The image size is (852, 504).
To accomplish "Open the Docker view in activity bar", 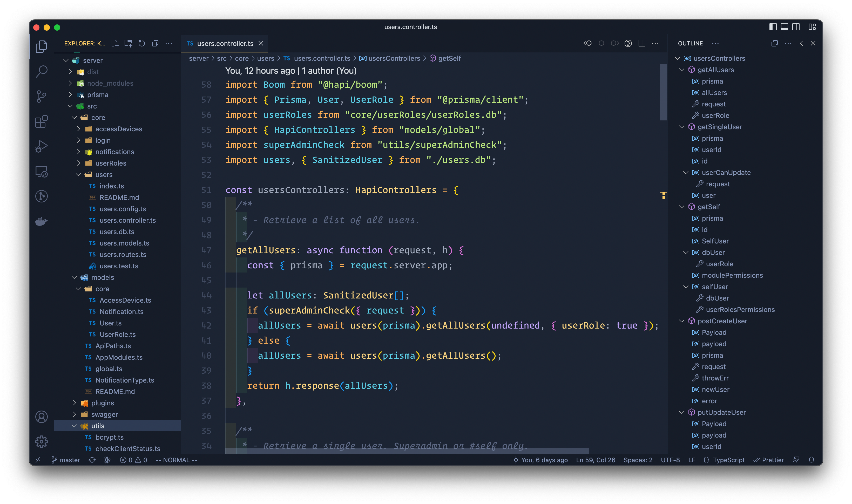I will click(42, 221).
